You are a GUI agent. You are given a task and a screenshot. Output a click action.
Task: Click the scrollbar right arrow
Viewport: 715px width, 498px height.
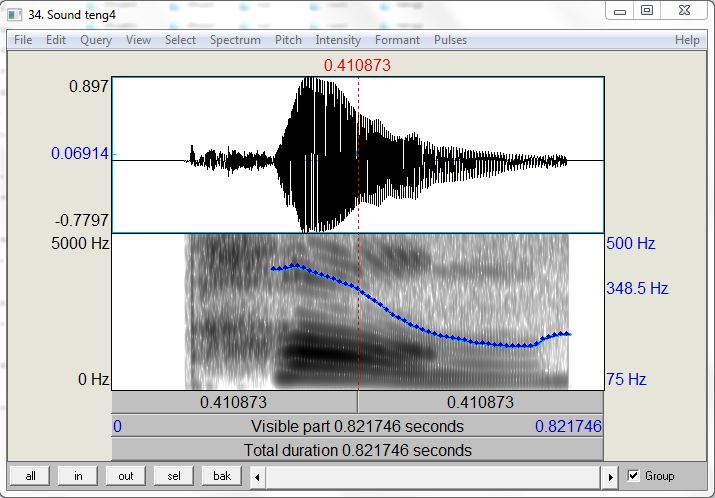pyautogui.click(x=611, y=477)
